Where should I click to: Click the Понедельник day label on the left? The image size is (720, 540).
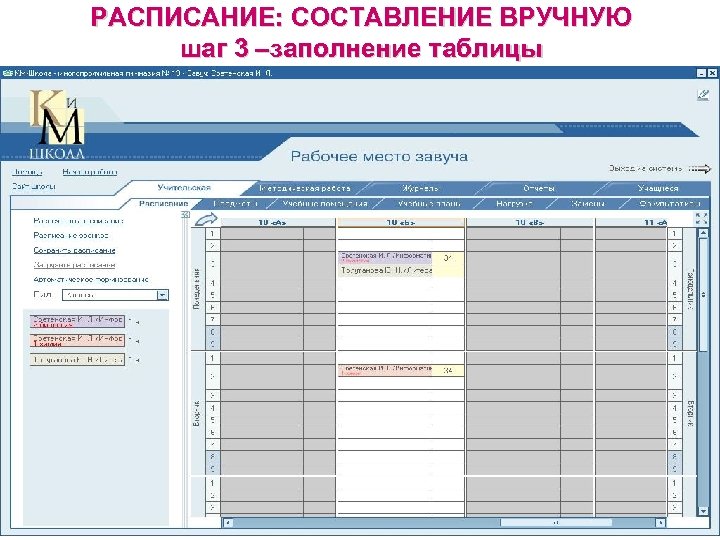[197, 289]
